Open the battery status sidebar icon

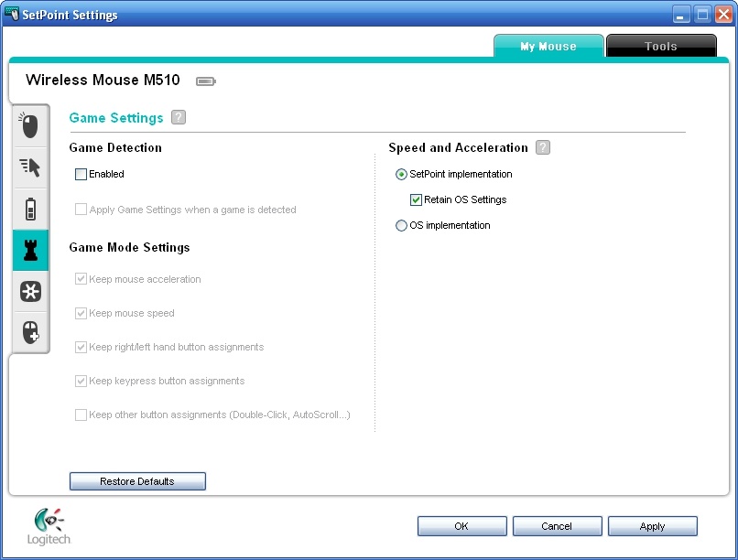[x=30, y=209]
